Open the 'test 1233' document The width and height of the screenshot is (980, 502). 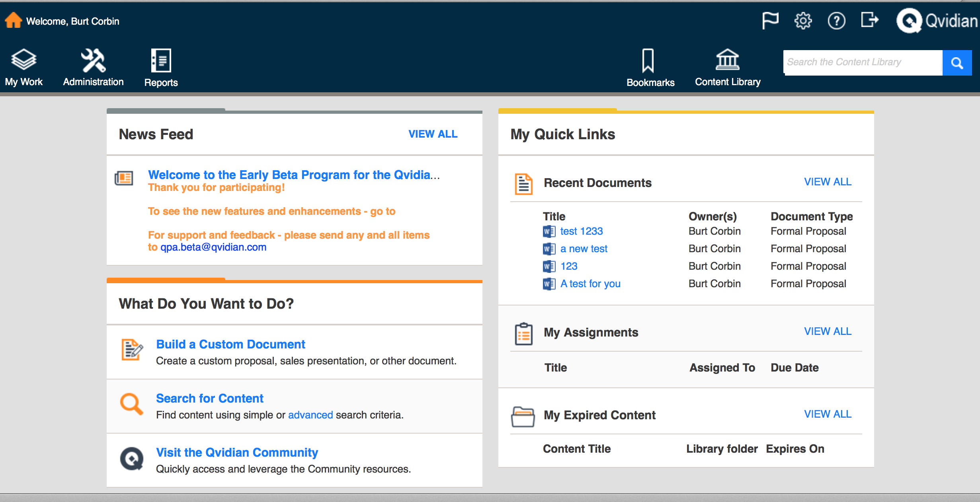[x=581, y=231]
